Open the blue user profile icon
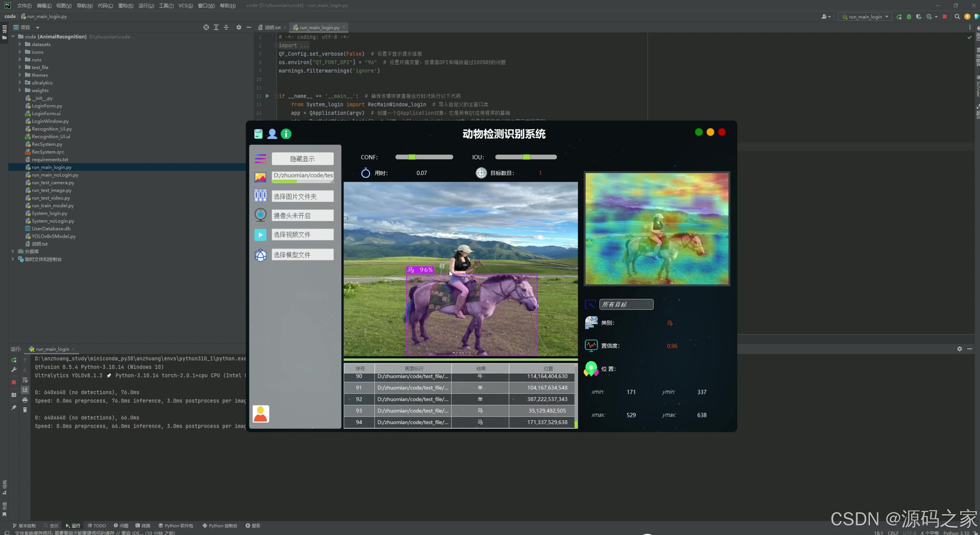The width and height of the screenshot is (980, 535). [x=272, y=134]
